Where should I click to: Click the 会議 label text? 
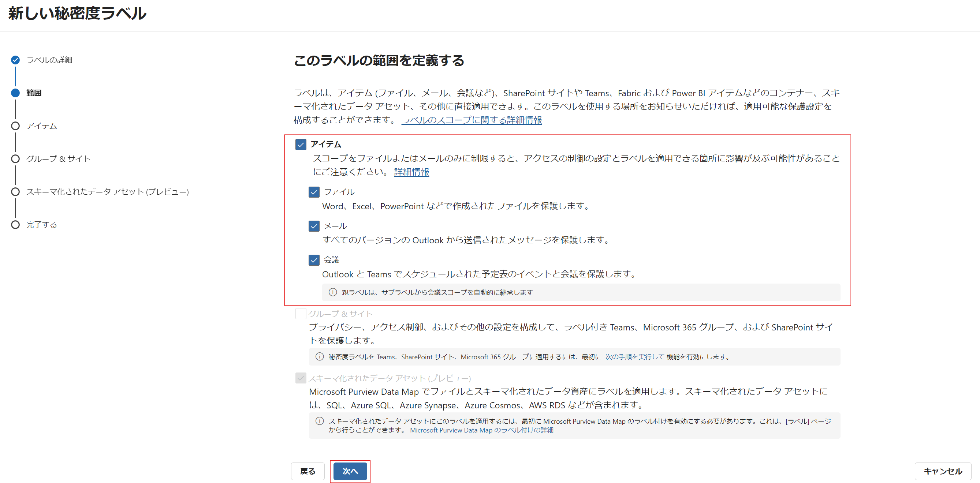(x=331, y=260)
